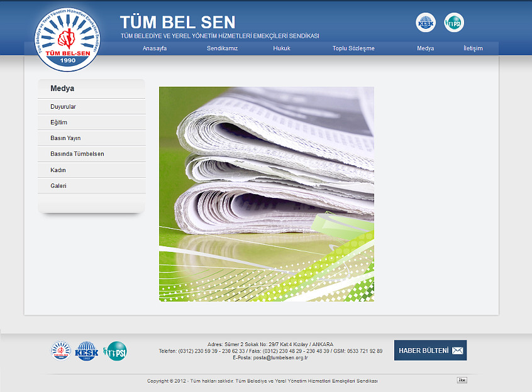Click the subtitle TÜM BELEDİYE VE YEREL YÖNETİM
Viewport: 532px width, 392px height.
(220, 36)
